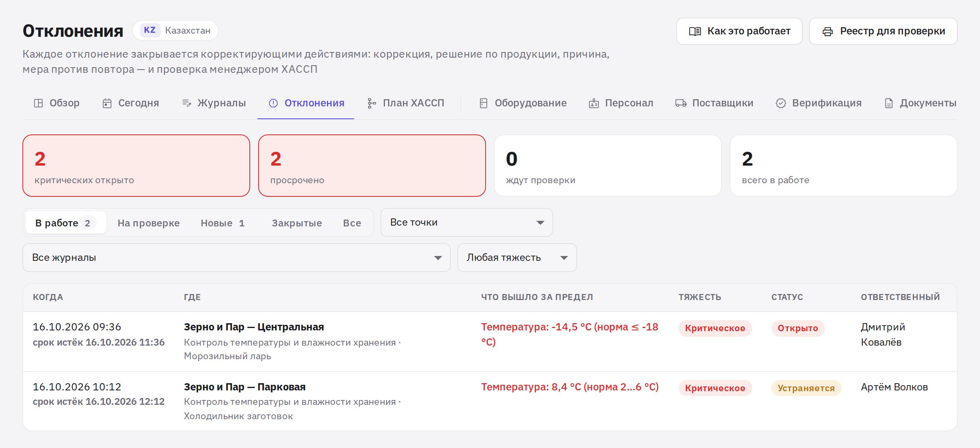Click responsible Артём Волков
The height and width of the screenshot is (448, 980).
(x=894, y=387)
